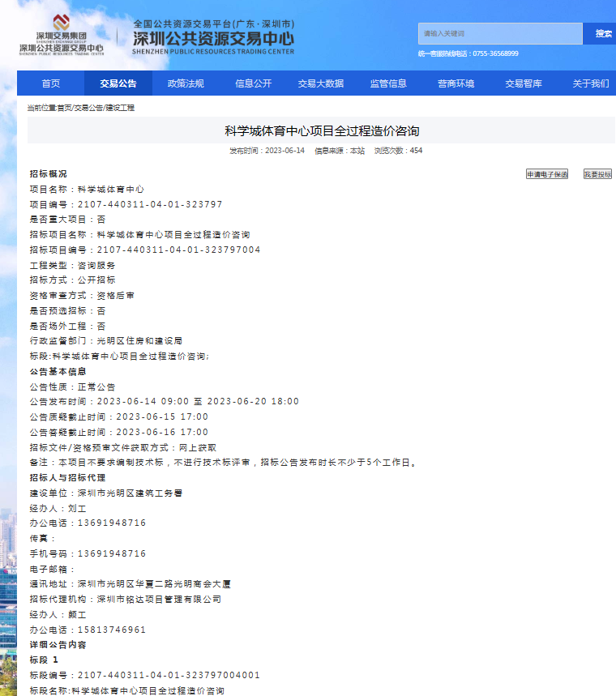Open the 首页 home menu
This screenshot has width=616, height=696.
click(50, 83)
